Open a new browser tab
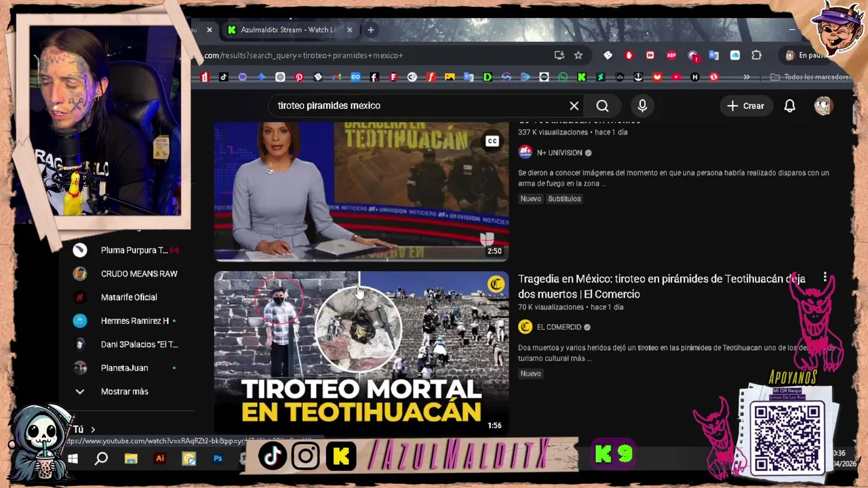Viewport: 868px width, 488px height. (371, 30)
